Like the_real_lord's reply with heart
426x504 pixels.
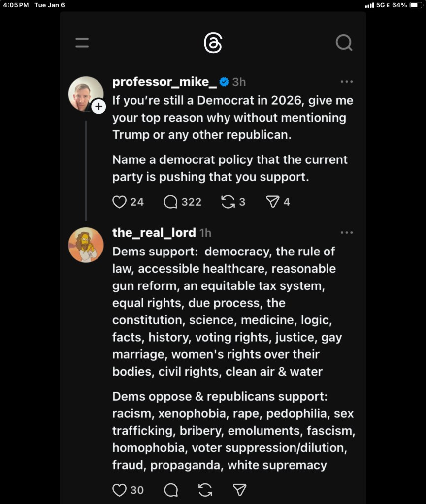(x=120, y=490)
